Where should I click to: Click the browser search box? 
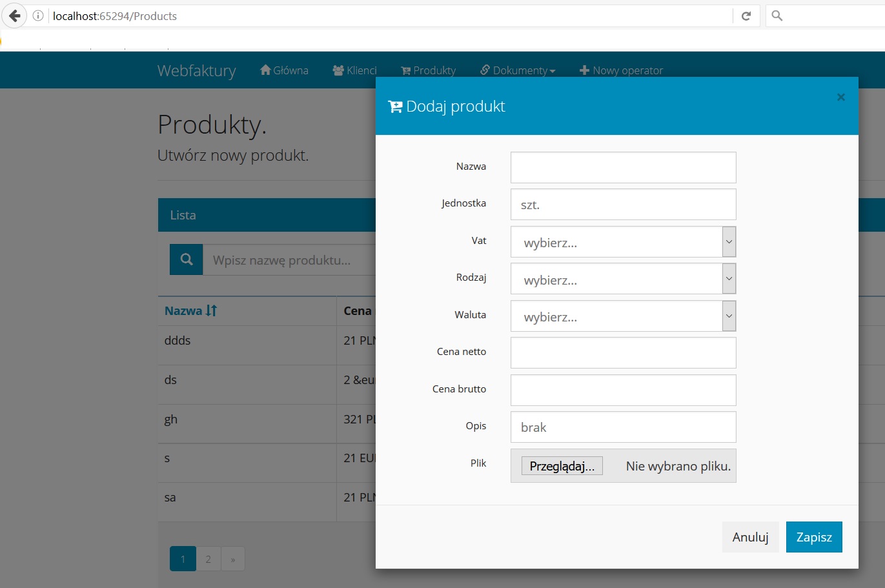pos(825,15)
